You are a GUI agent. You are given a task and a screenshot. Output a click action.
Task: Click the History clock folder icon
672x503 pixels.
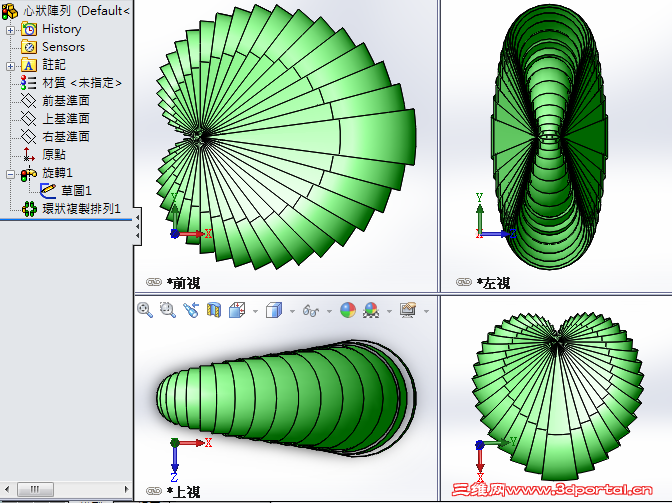pos(29,29)
